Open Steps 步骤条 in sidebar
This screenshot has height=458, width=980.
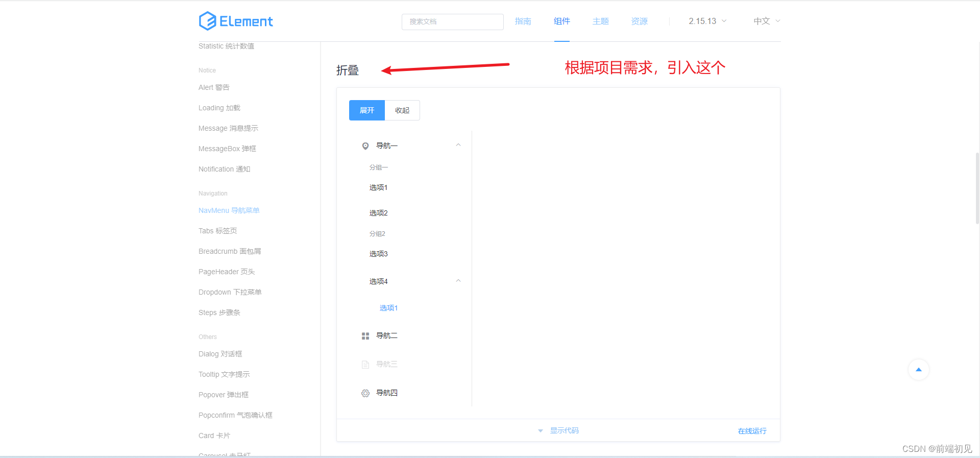219,312
